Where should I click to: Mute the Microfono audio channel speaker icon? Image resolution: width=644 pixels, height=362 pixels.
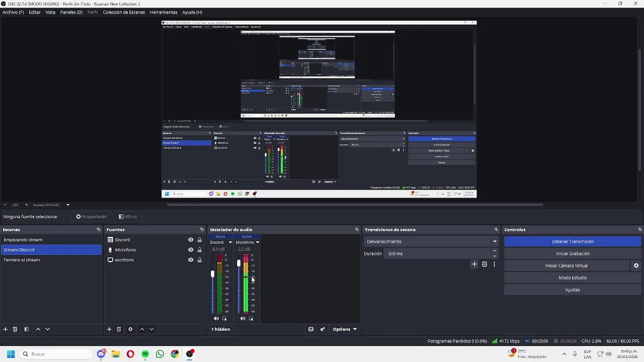tap(243, 318)
